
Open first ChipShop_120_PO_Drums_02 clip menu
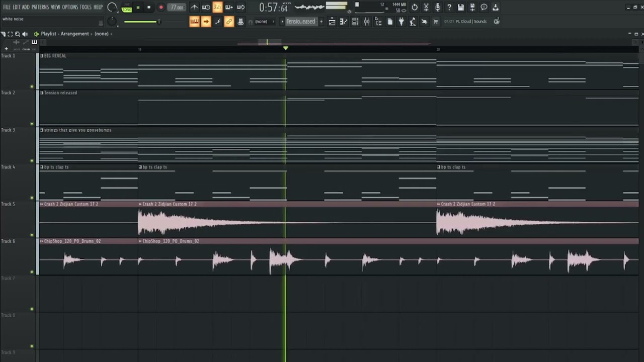click(x=42, y=241)
